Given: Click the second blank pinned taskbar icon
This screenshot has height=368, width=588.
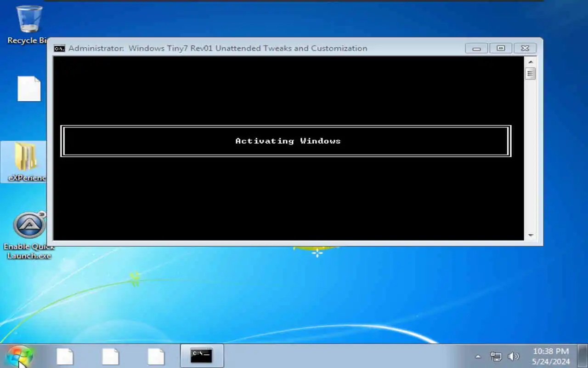Looking at the screenshot, I should (x=110, y=356).
